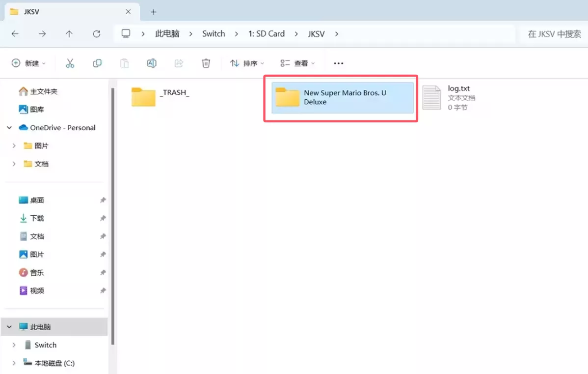Click the Refresh button

[x=97, y=34]
